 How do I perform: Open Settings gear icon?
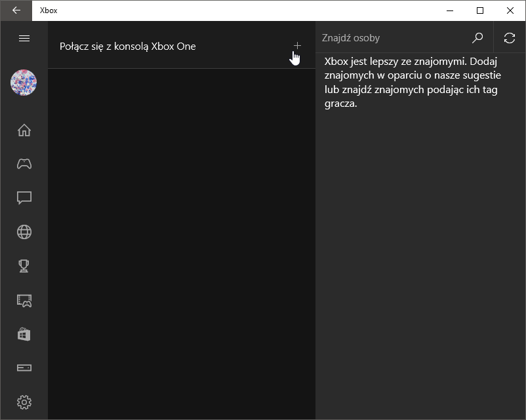point(24,402)
